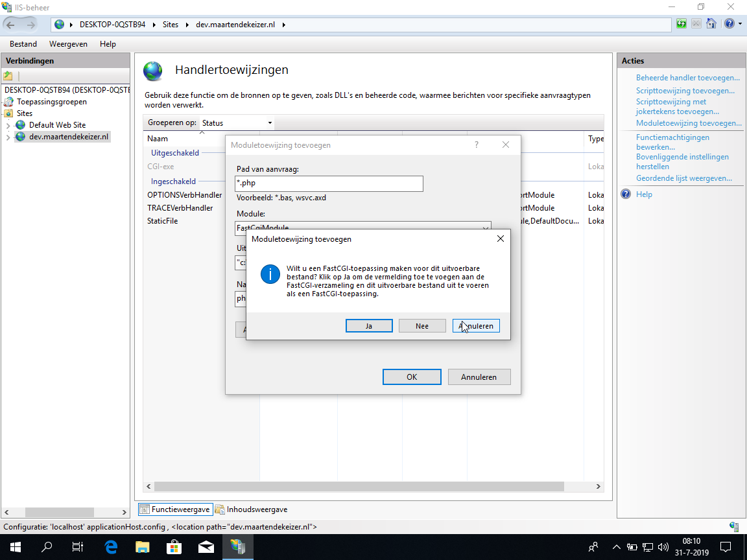Open File Explorer from the taskbar
This screenshot has height=560, width=747.
(143, 547)
